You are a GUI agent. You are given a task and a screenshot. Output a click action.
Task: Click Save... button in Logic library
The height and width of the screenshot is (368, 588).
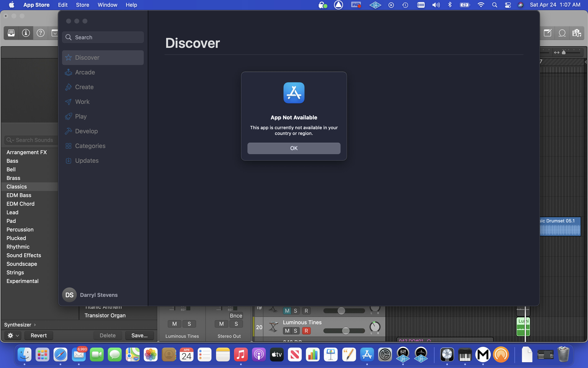(139, 335)
